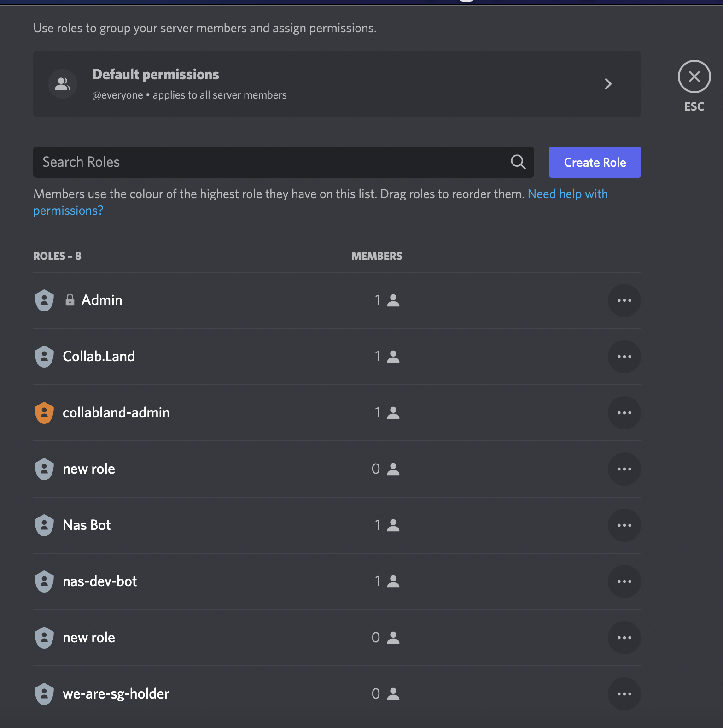Open the Default permissions @everyone panel

coord(337,84)
